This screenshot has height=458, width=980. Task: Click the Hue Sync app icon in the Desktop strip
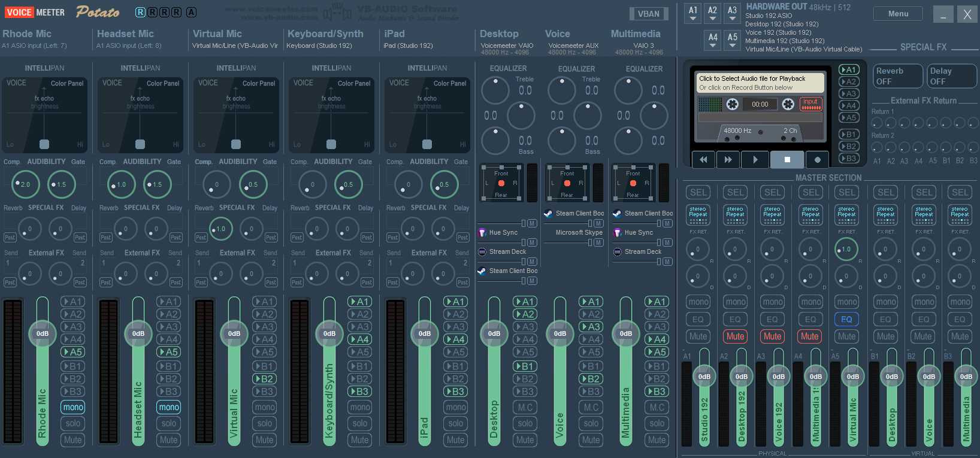[x=482, y=232]
